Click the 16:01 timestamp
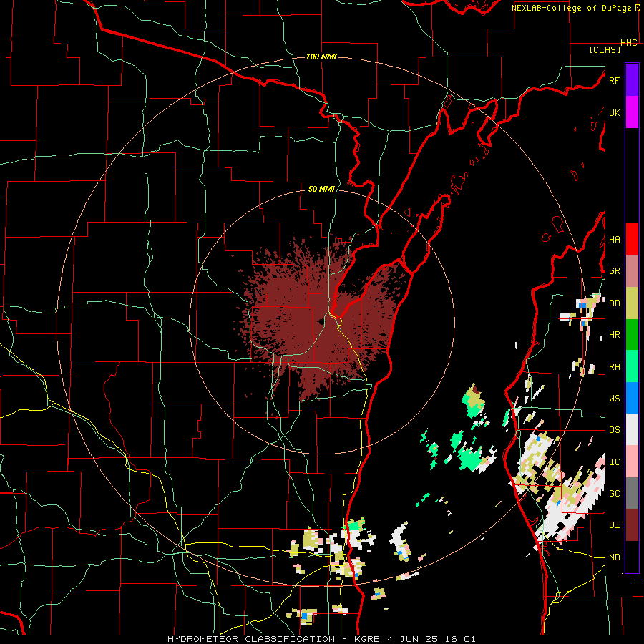The image size is (644, 644). click(x=461, y=639)
